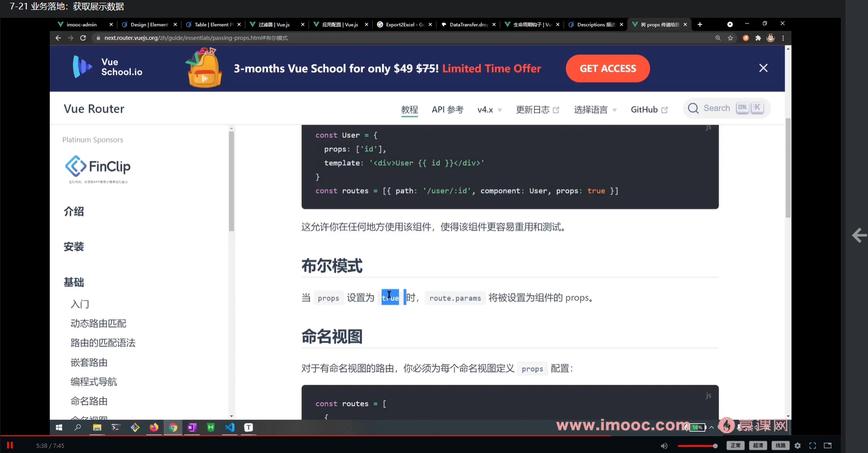Mute the video volume
Viewport: 868px width, 453px height.
tap(664, 445)
